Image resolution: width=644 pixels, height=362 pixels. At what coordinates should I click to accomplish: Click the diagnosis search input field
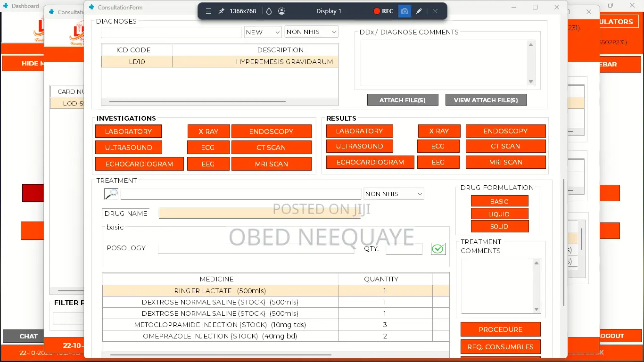pyautogui.click(x=171, y=32)
